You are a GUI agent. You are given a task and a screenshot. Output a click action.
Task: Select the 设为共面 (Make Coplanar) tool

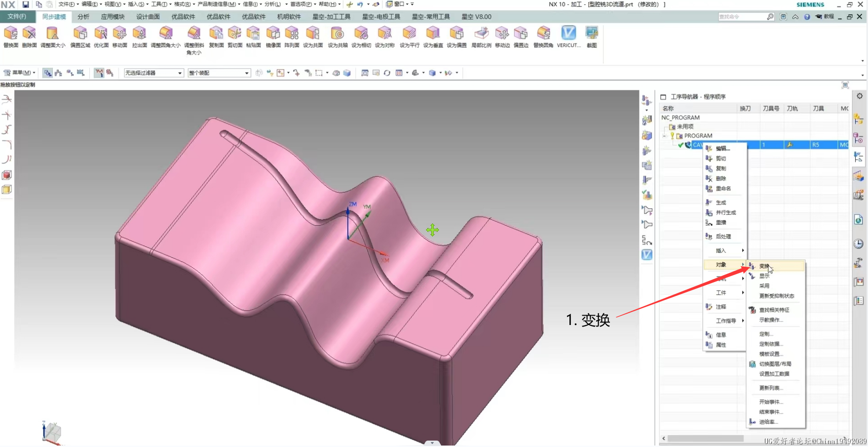pyautogui.click(x=313, y=37)
